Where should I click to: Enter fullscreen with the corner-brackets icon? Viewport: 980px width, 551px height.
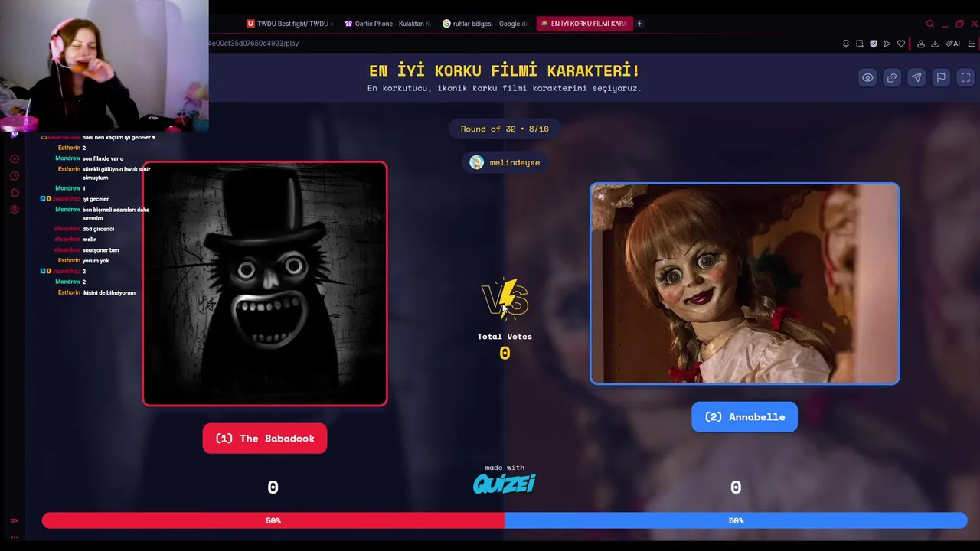(965, 77)
